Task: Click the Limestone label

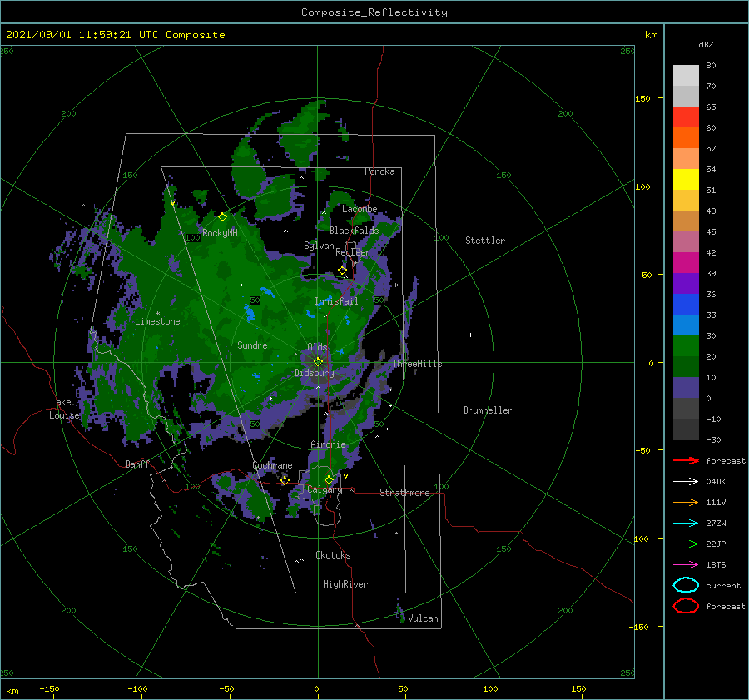Action: click(x=157, y=321)
